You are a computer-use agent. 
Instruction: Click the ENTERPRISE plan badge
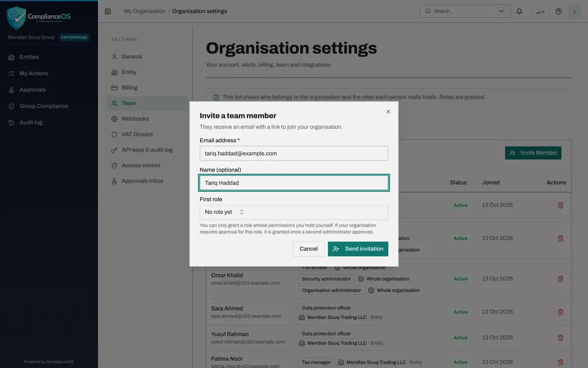tap(74, 38)
